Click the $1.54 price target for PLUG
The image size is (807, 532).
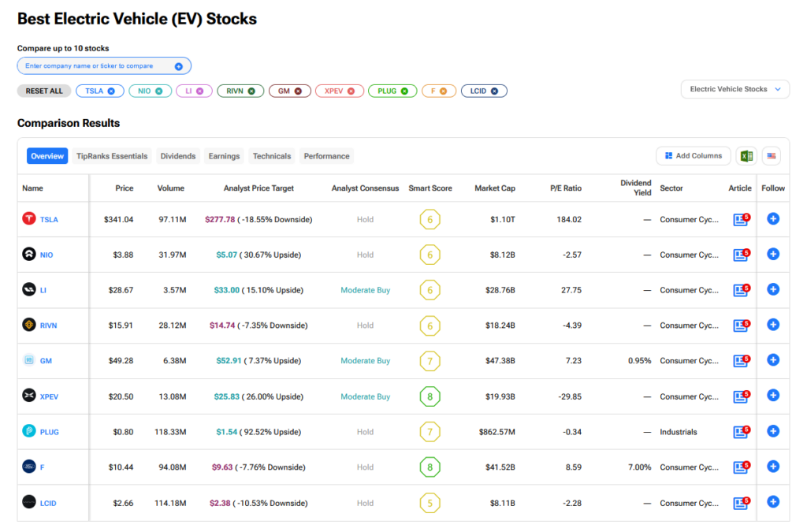tap(226, 432)
